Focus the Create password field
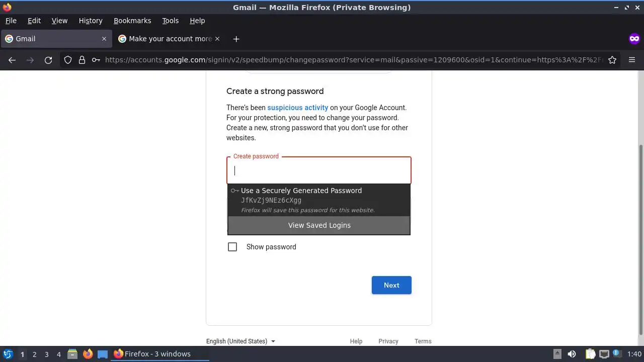Screen dimensions: 644x362 point(319,170)
